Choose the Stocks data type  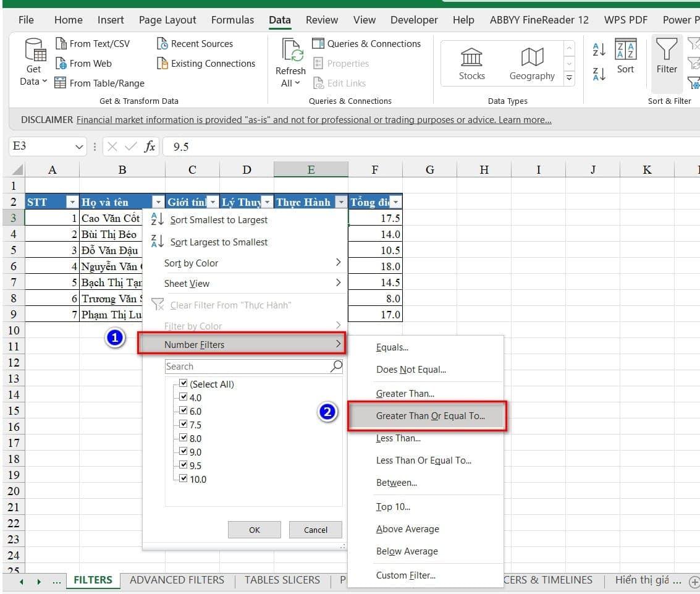(471, 57)
